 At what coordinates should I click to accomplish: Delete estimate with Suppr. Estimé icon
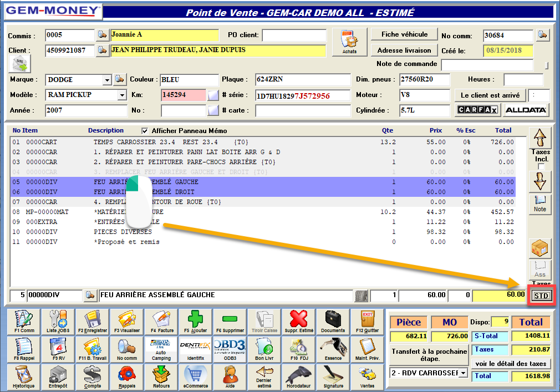[x=298, y=322]
